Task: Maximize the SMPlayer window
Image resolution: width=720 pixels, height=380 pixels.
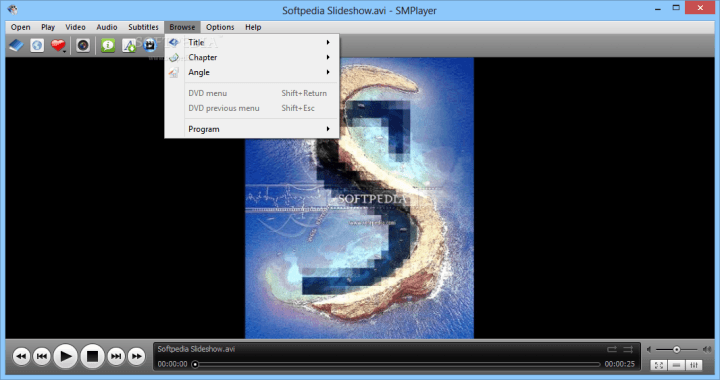Action: (x=676, y=8)
